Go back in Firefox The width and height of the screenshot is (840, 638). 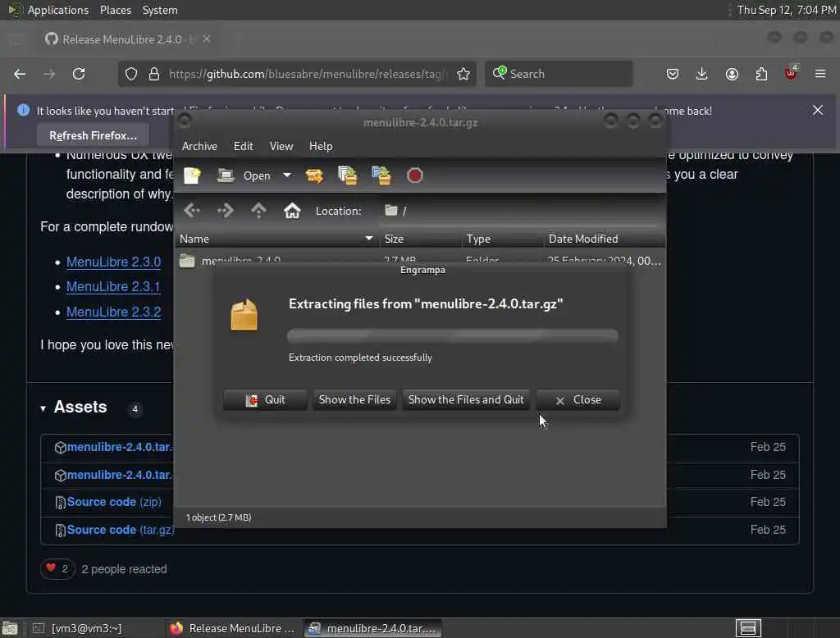coord(20,74)
